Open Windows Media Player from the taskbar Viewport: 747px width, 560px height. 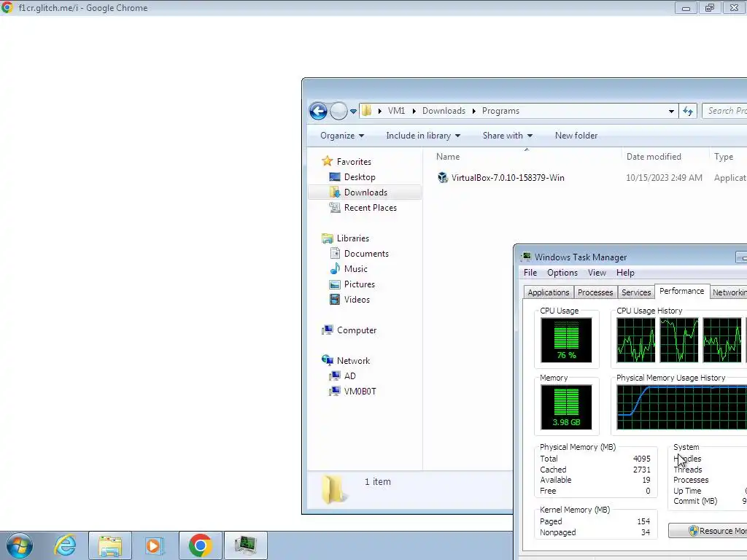(154, 545)
